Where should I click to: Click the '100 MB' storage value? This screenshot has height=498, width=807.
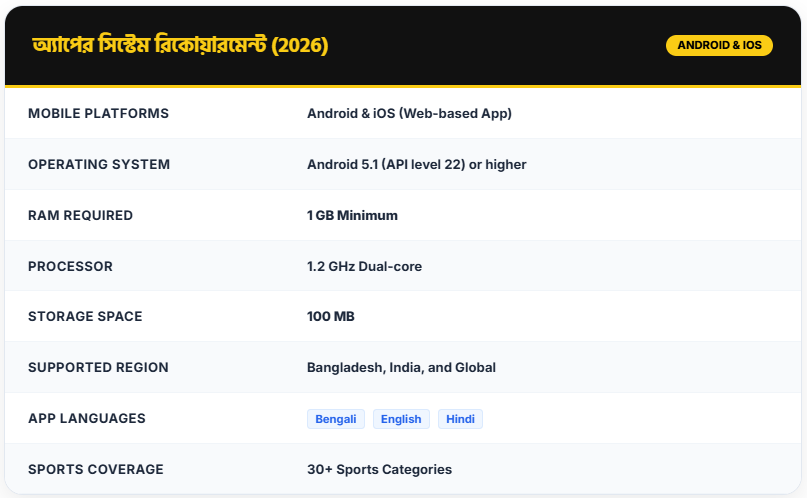(x=331, y=317)
